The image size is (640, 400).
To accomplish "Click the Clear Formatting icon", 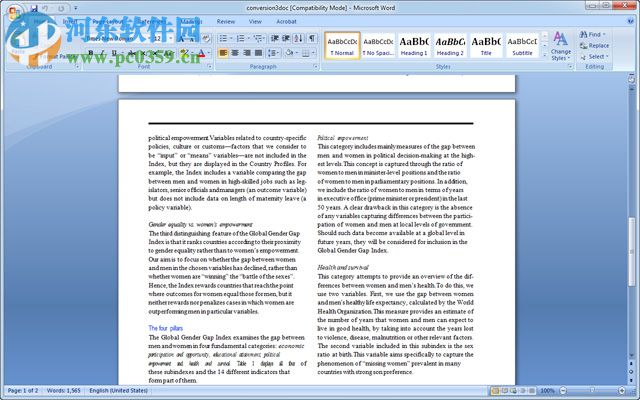I will (206, 38).
